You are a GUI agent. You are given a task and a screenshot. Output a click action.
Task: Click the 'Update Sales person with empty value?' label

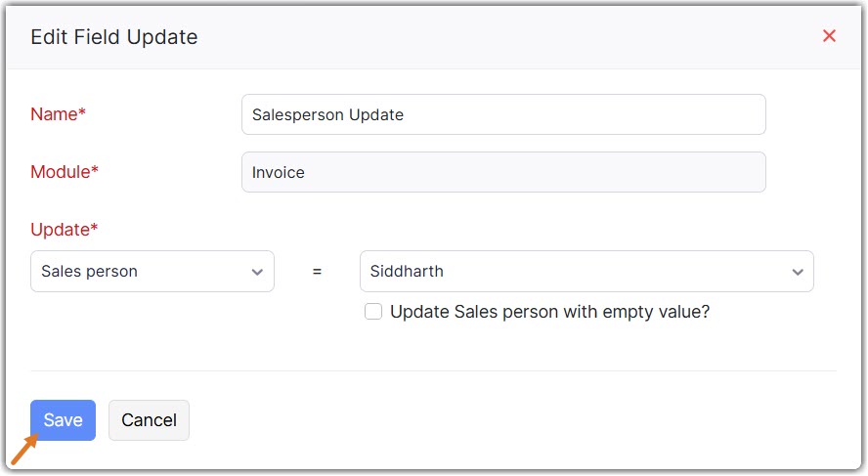549,312
